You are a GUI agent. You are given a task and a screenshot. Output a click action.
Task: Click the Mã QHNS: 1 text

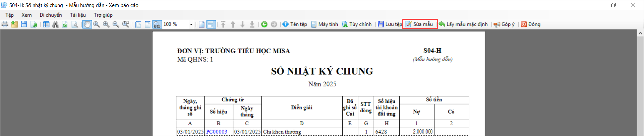(x=195, y=60)
